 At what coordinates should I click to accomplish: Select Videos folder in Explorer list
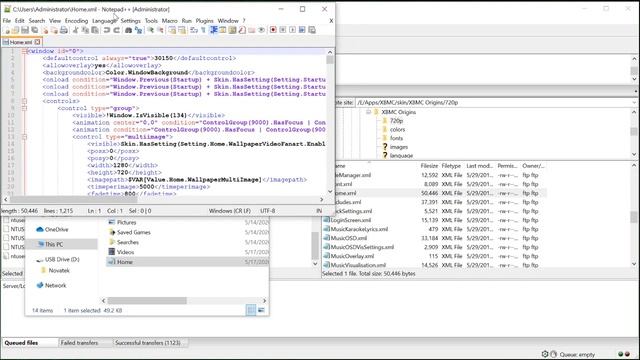125,252
